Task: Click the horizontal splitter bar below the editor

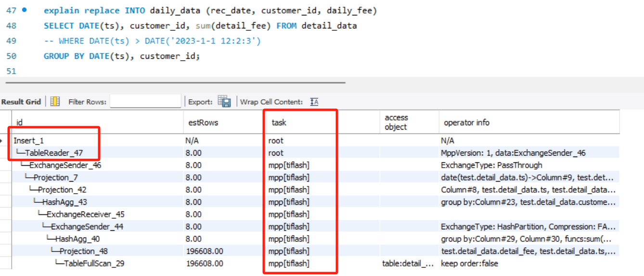Action: point(173,82)
